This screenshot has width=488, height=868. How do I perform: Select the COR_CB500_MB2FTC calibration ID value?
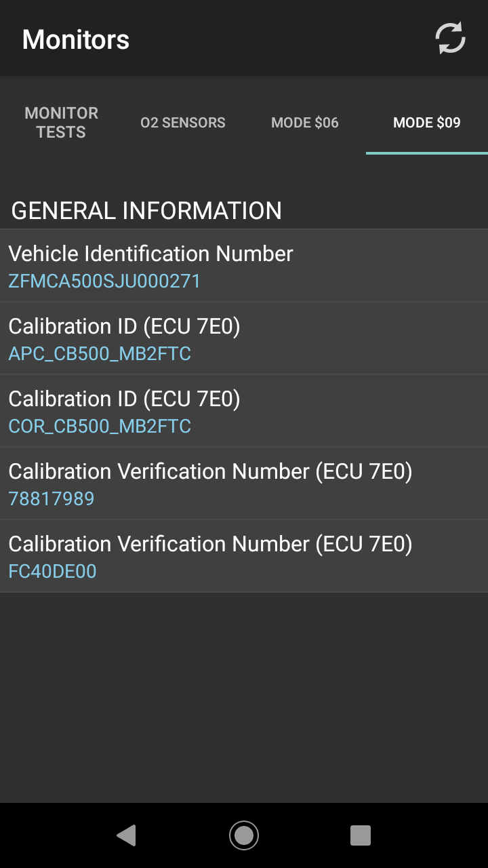(x=100, y=427)
